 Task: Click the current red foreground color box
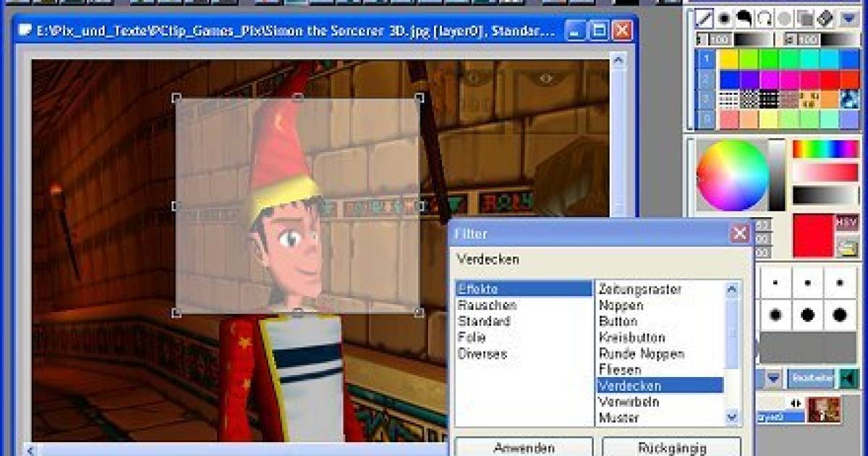point(813,236)
